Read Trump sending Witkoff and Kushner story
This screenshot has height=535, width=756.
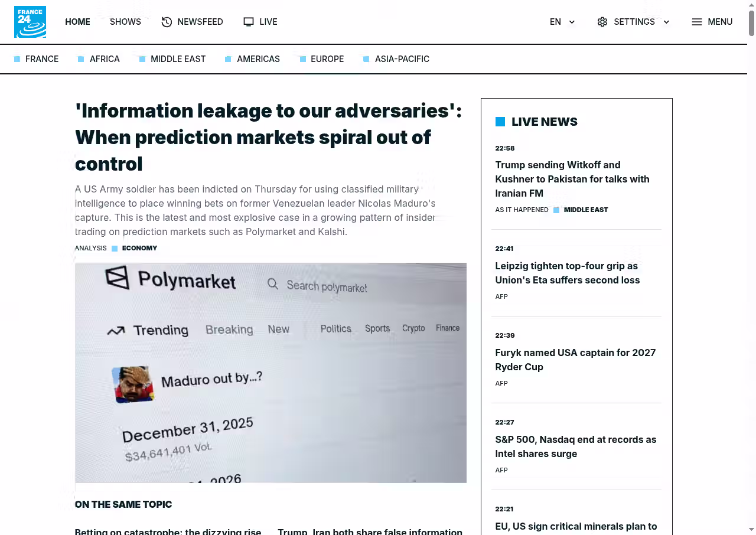pyautogui.click(x=572, y=179)
